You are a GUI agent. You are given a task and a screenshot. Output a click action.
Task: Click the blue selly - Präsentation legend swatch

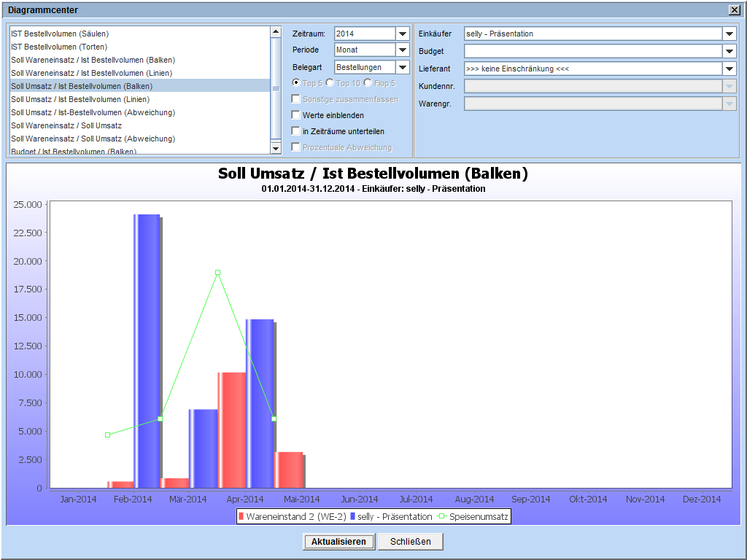[352, 517]
